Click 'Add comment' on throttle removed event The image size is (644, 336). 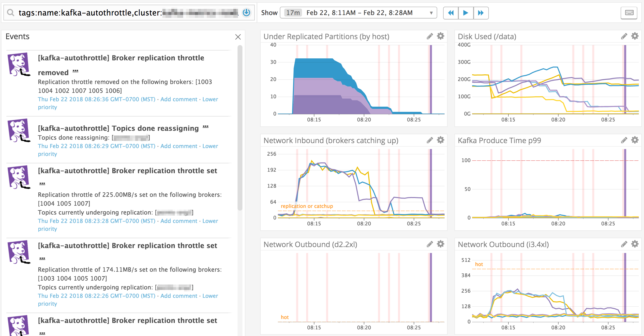[179, 100]
